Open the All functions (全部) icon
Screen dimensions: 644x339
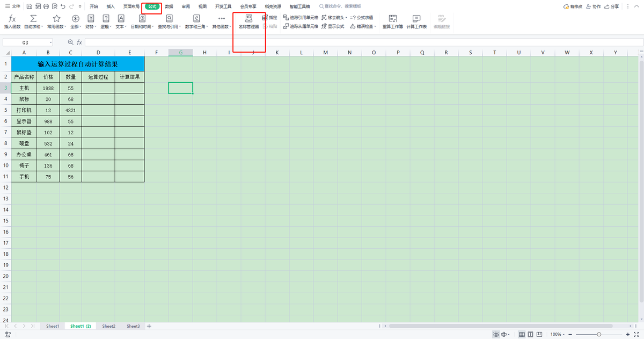76,18
